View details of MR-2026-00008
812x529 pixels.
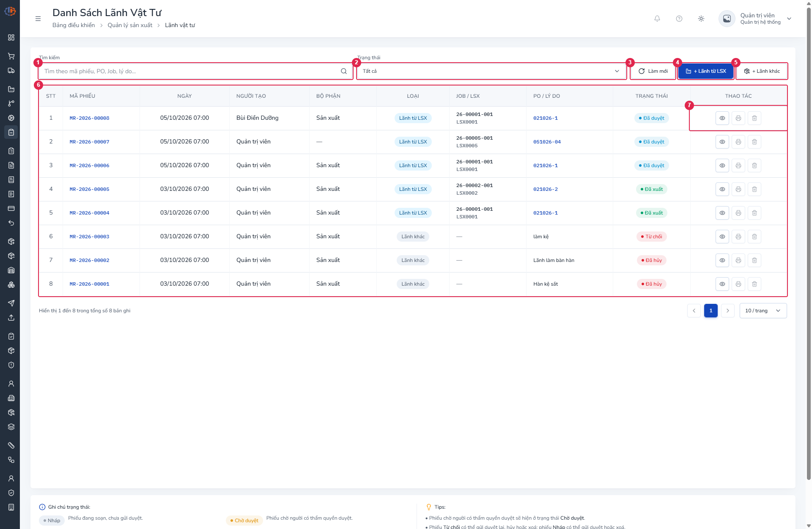[x=722, y=118]
